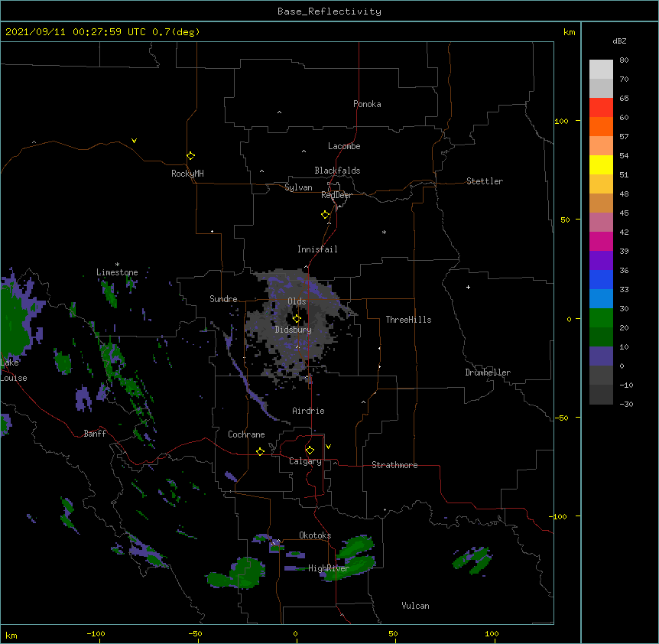Select the yellow diamond radar-site marker below Olds
The width and height of the screenshot is (659, 644).
297,319
